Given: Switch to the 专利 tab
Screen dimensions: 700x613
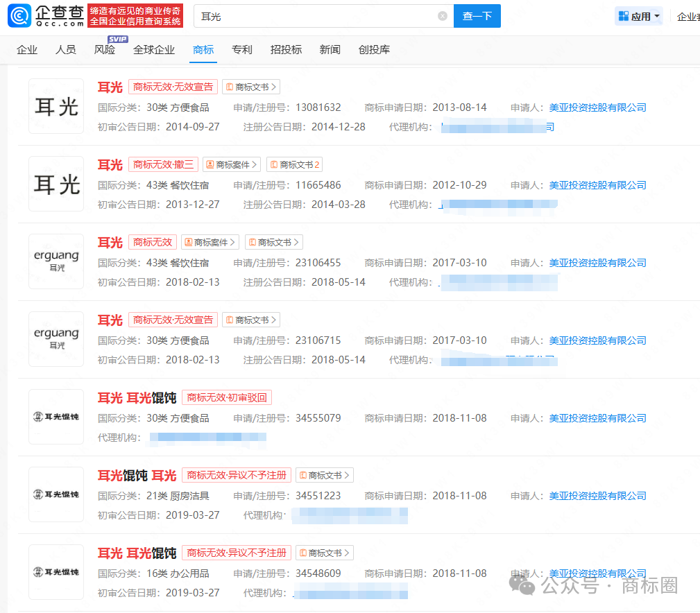Looking at the screenshot, I should pyautogui.click(x=241, y=50).
